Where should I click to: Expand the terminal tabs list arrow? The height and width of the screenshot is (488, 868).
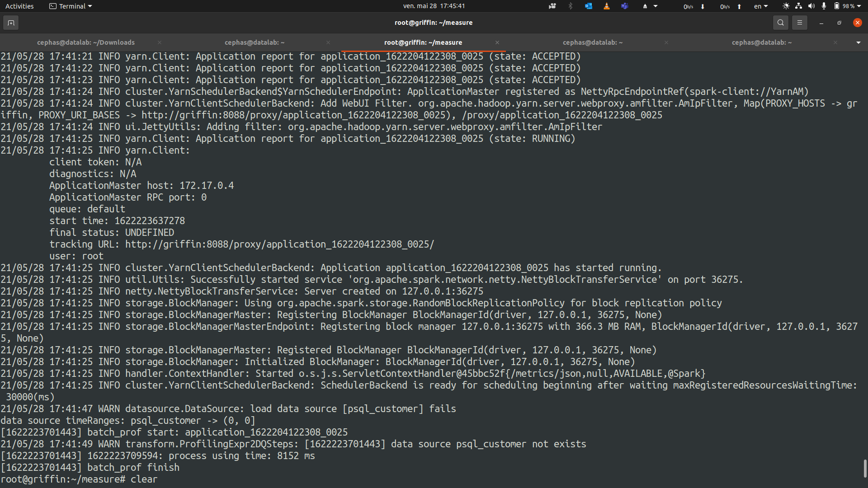pos(858,42)
